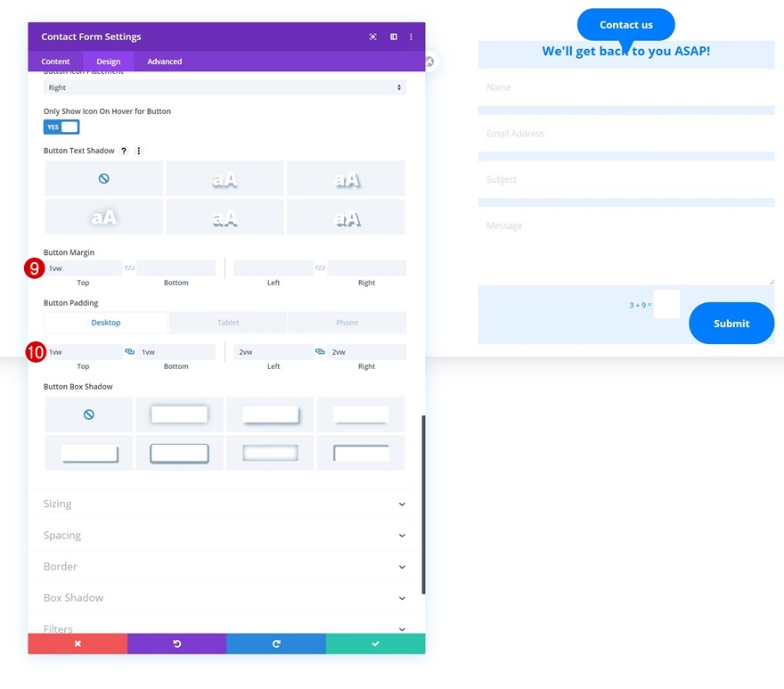
Task: Choose fourth box shadow preset in top row
Action: point(361,414)
